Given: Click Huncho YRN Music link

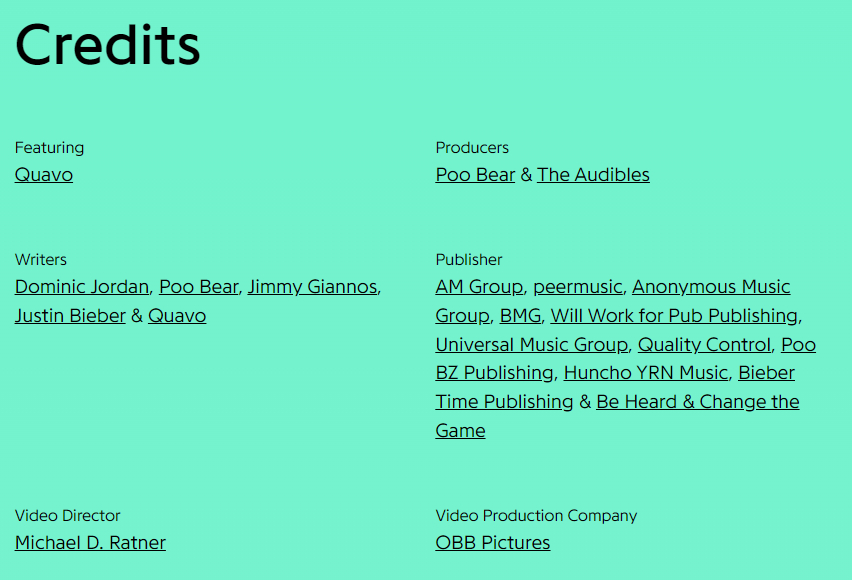Looking at the screenshot, I should tap(646, 373).
